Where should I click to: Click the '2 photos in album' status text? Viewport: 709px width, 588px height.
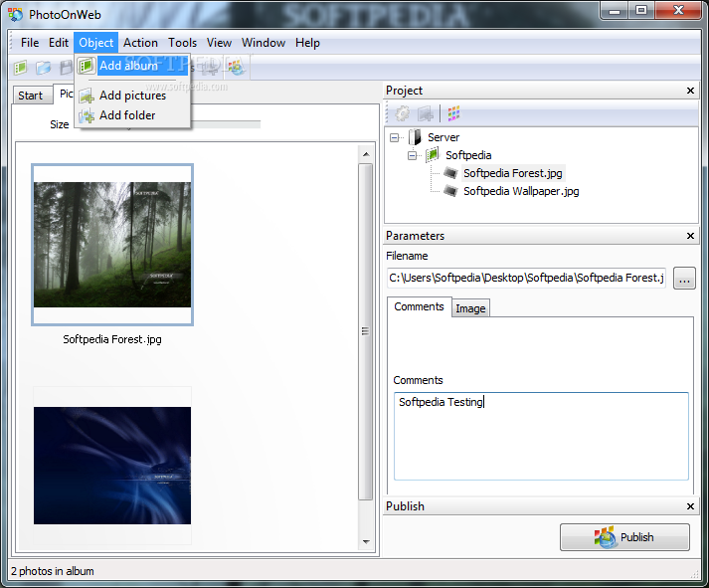[53, 571]
